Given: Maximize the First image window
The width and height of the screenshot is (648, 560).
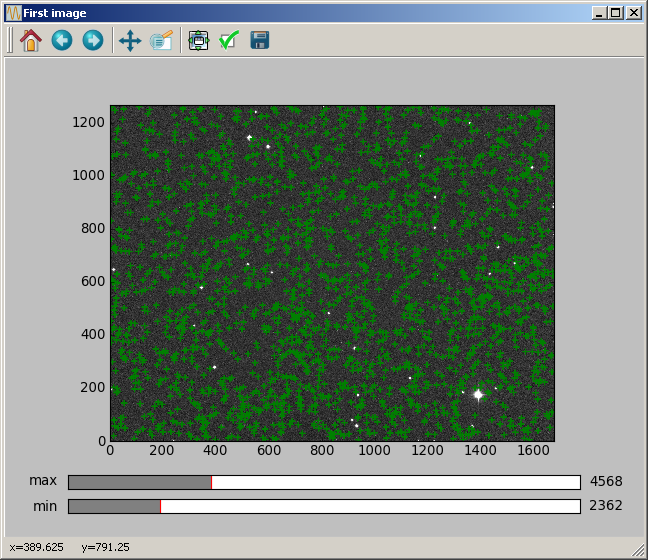Looking at the screenshot, I should click(615, 13).
